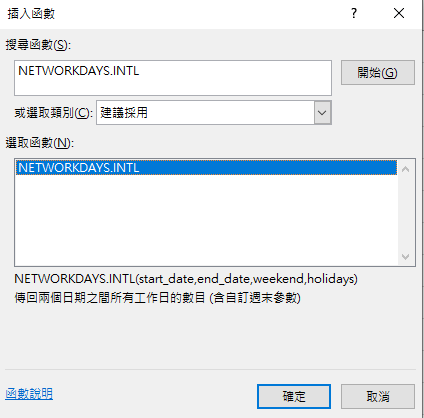
Task: Cancel with the 取消 button
Action: (378, 396)
